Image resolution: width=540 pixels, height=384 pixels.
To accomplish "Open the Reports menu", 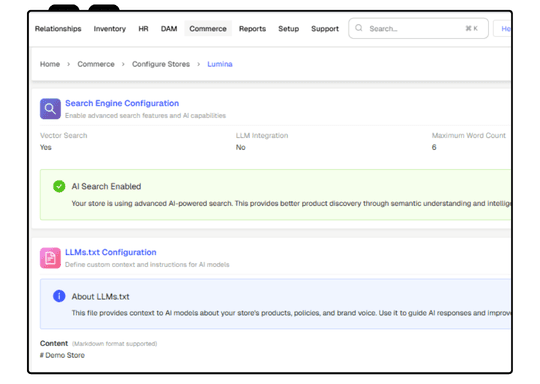I will coord(252,29).
